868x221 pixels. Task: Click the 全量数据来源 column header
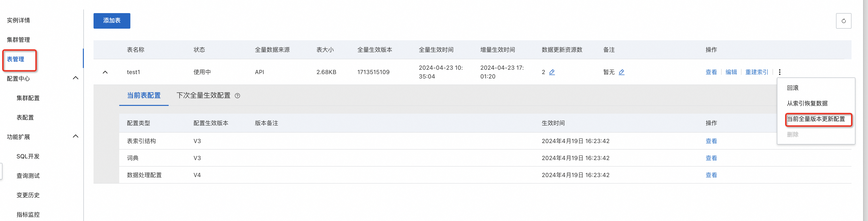coord(272,50)
